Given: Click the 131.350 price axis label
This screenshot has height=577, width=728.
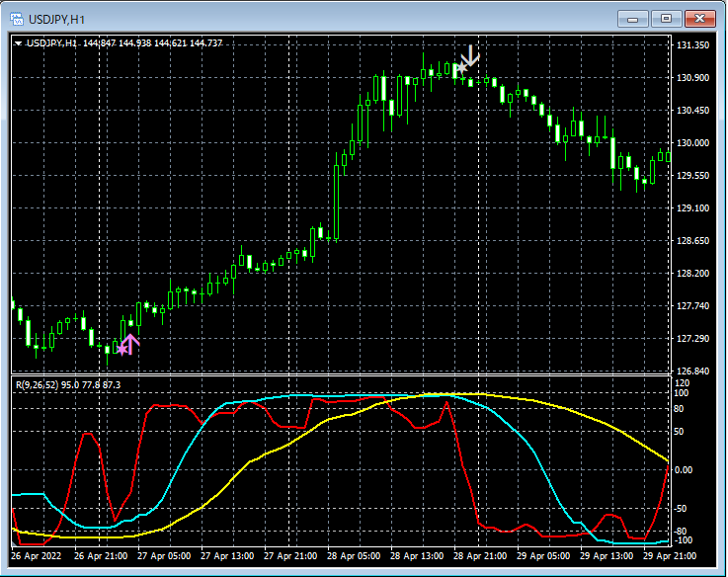Looking at the screenshot, I should coord(693,45).
